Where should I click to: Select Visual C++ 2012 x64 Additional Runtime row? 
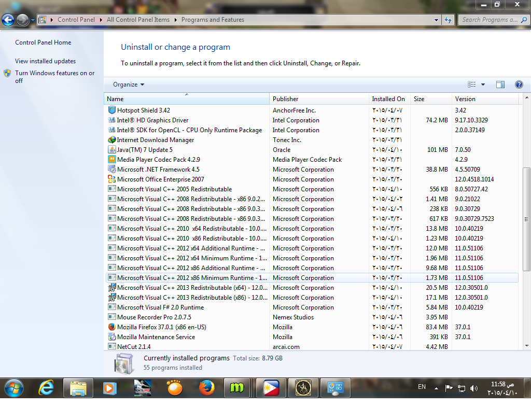312,248
